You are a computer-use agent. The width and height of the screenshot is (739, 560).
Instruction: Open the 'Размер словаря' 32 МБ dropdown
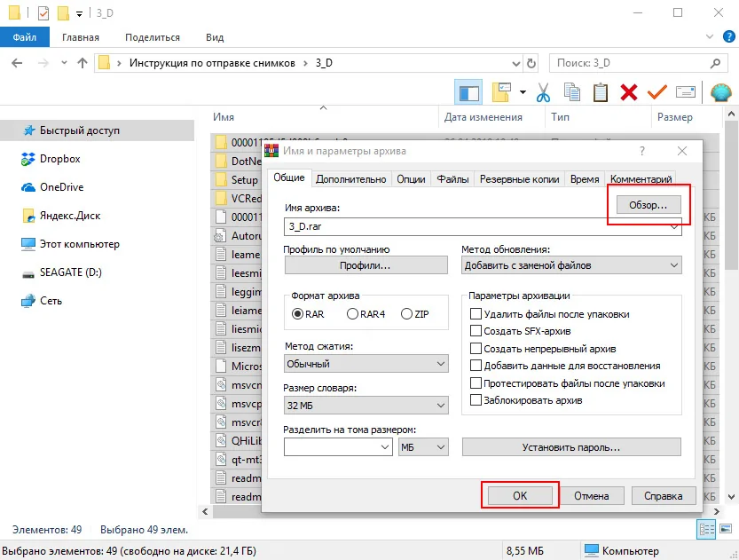pyautogui.click(x=366, y=406)
